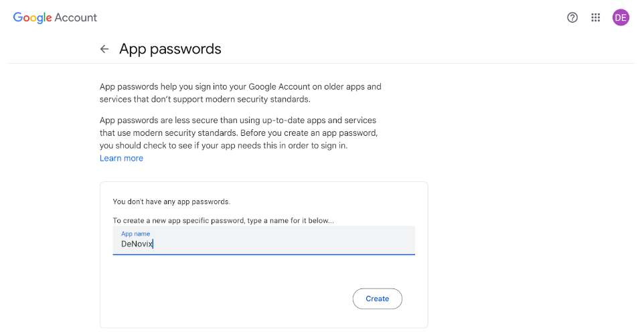The image size is (644, 334).
Task: Open the Help question mark icon
Action: [572, 17]
